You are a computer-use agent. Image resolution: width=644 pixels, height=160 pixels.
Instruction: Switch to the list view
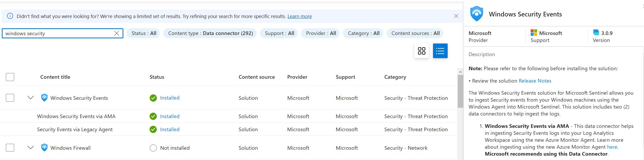(x=440, y=51)
